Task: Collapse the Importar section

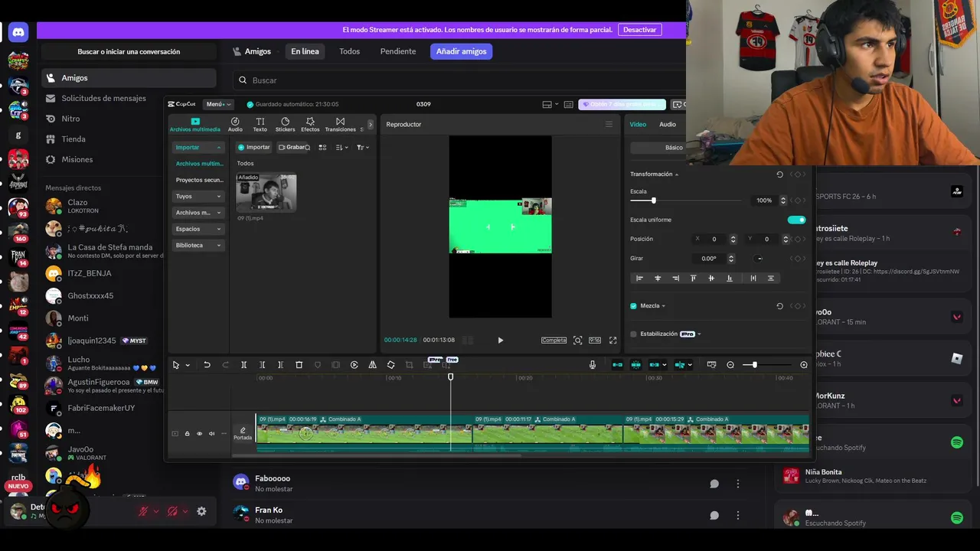Action: click(x=198, y=147)
